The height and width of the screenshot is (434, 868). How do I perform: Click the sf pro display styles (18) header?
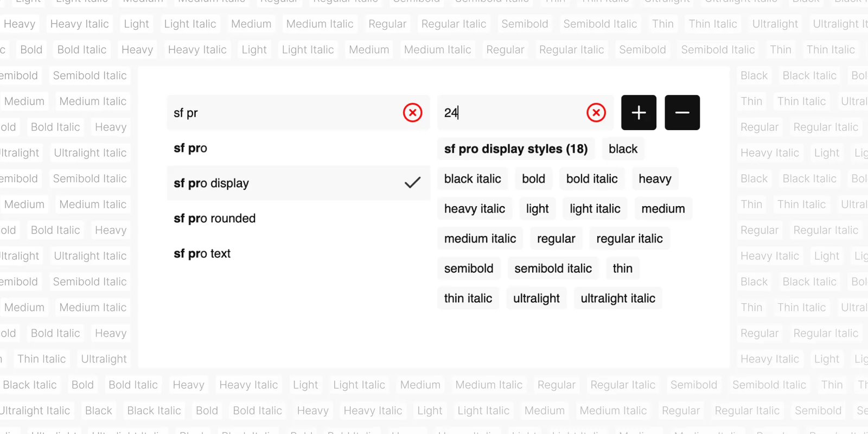click(x=516, y=149)
